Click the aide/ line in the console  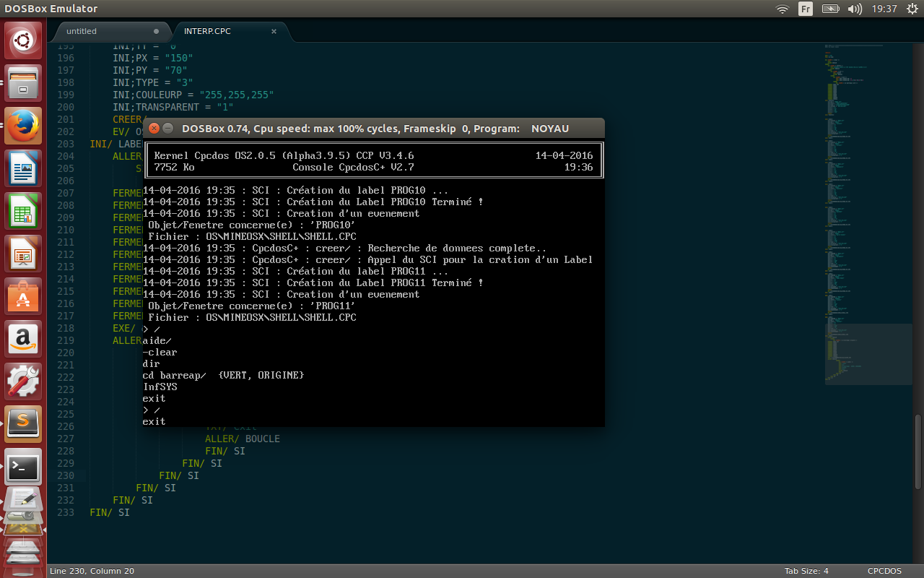pyautogui.click(x=157, y=340)
